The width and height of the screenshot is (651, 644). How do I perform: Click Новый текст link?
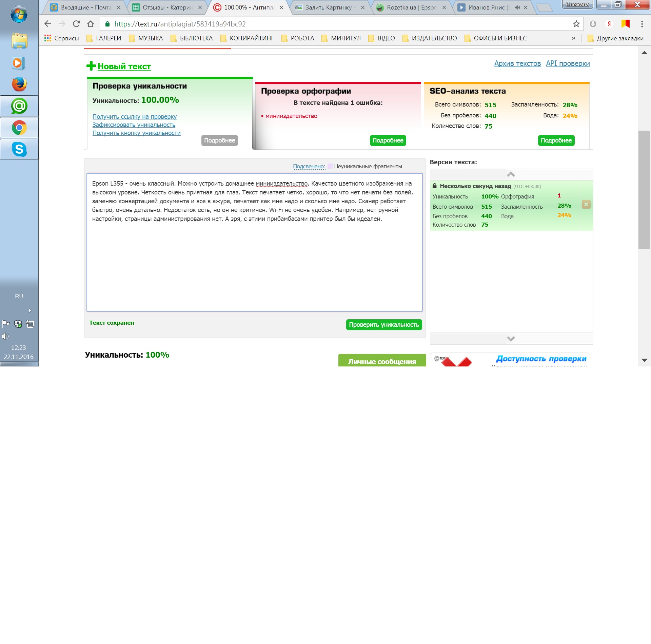coord(124,66)
